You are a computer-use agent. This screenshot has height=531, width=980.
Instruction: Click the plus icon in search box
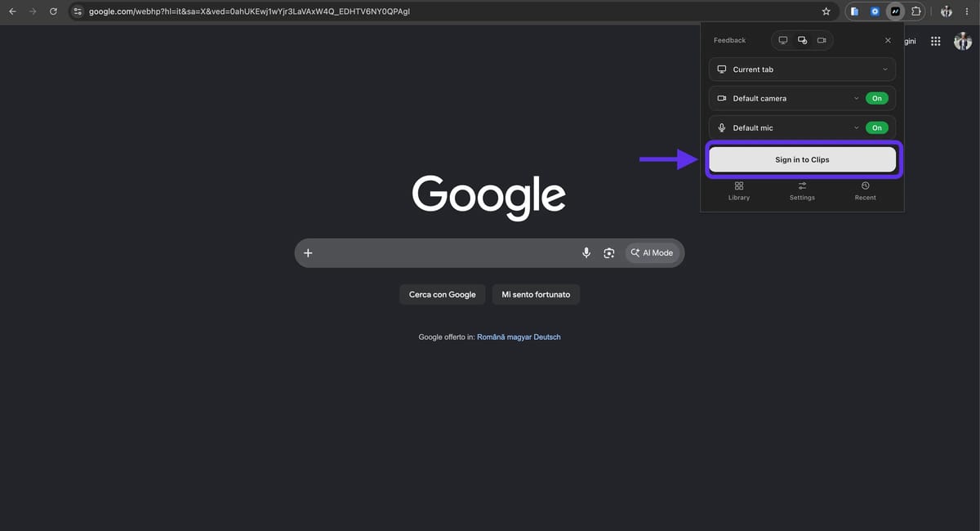tap(308, 253)
